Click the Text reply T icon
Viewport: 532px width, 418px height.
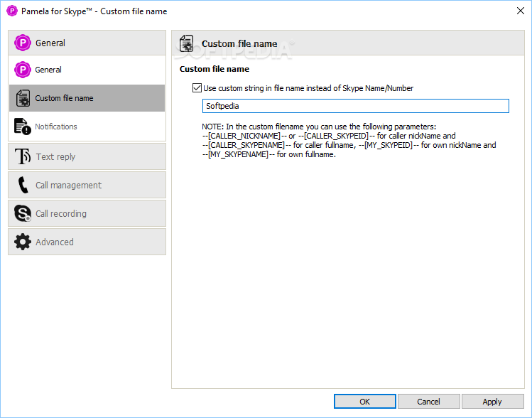pos(23,156)
